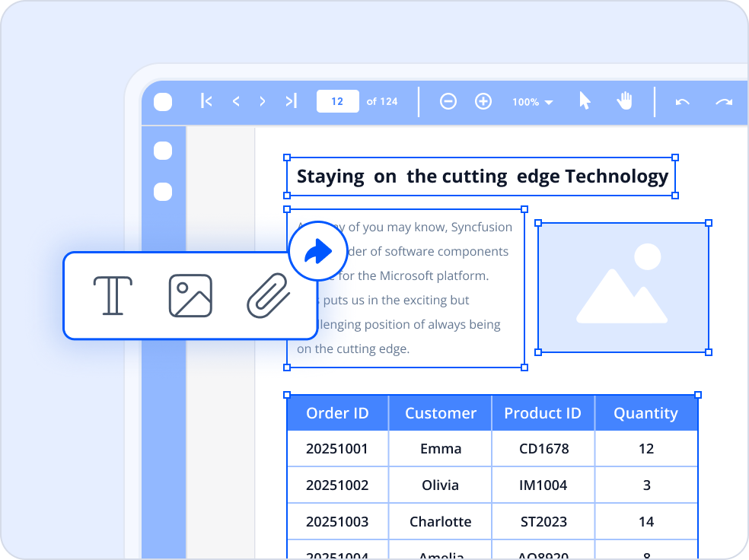Zoom out with the minus icon
This screenshot has width=749, height=560.
(448, 101)
